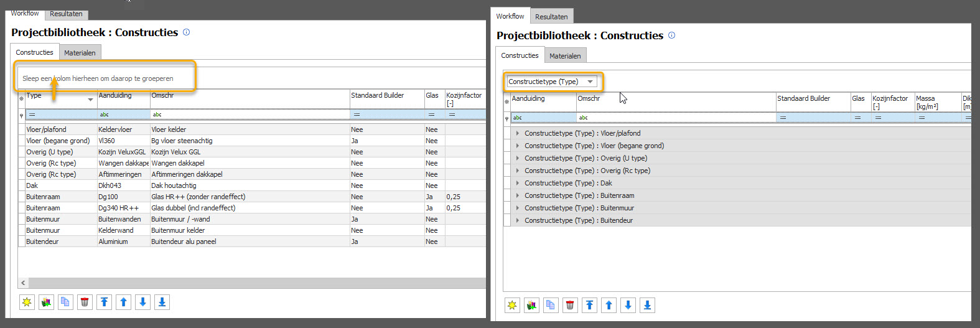The height and width of the screenshot is (328, 980).
Task: Expand the Buitenraam group row
Action: point(518,195)
